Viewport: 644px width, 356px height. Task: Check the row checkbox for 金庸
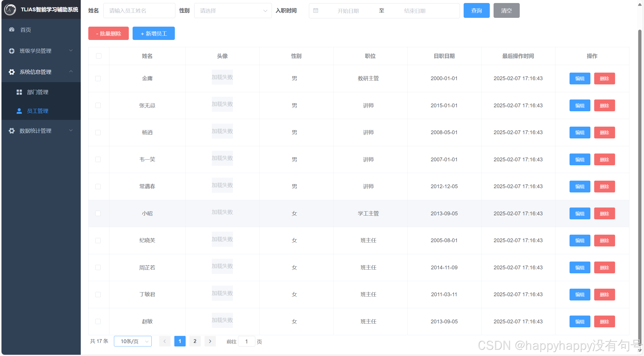98,78
